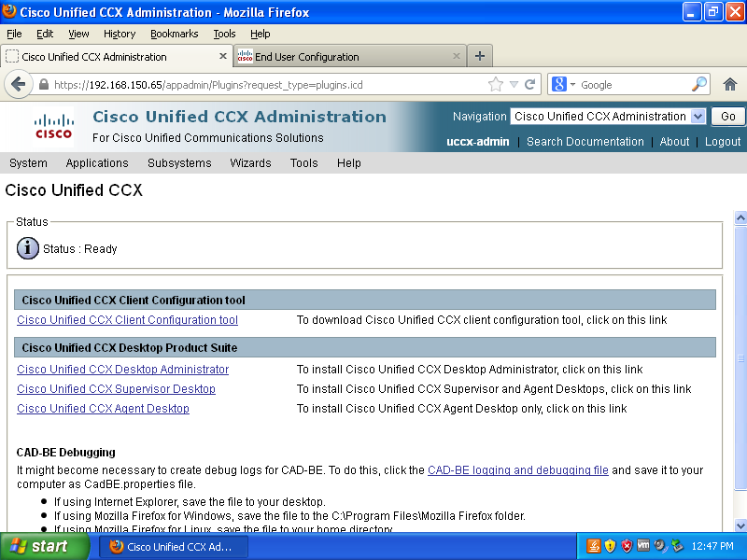This screenshot has width=747, height=560.
Task: Click the CAD-BE Debugging heading
Action: pos(65,453)
